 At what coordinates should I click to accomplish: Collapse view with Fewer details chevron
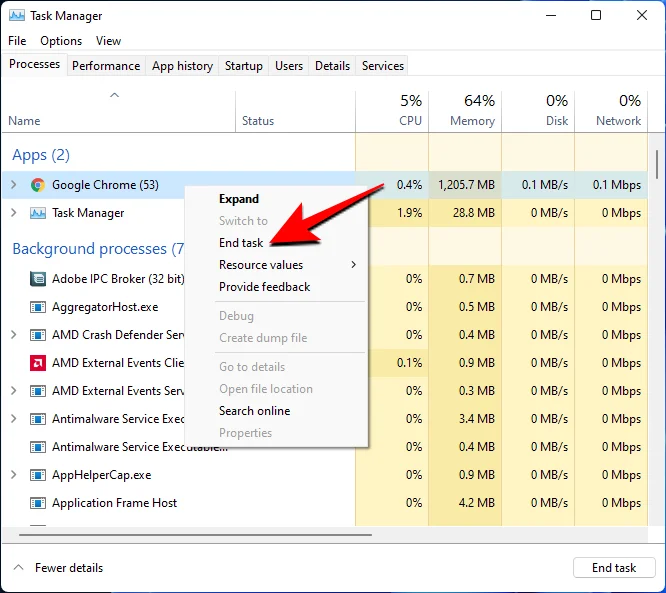click(x=18, y=568)
